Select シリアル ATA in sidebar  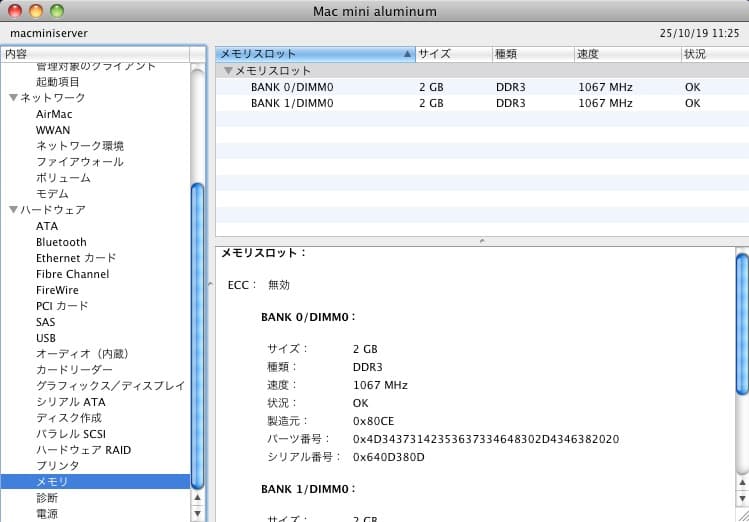coord(71,402)
